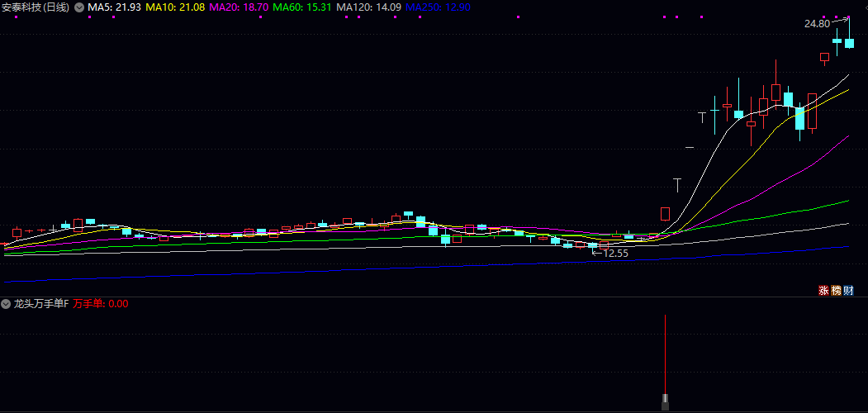This screenshot has width=868, height=413.
Task: Expand the dropdown beside 龙头万手单F
Action: pyautogui.click(x=6, y=303)
